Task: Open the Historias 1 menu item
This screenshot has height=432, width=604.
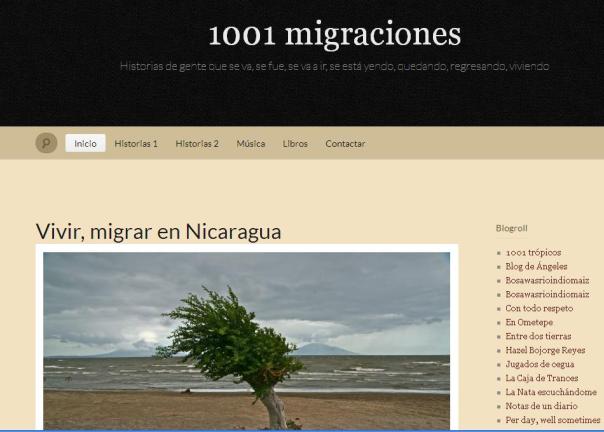Action: click(x=136, y=144)
